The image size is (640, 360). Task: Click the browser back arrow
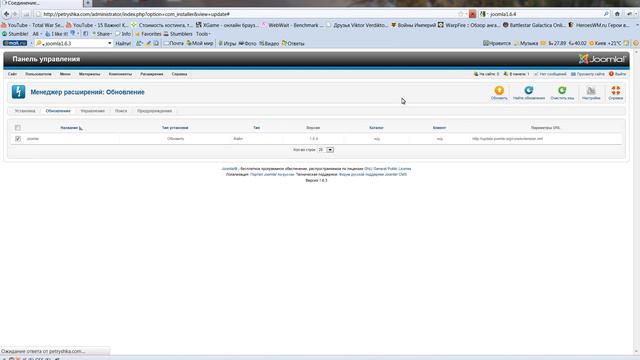pyautogui.click(x=6, y=14)
